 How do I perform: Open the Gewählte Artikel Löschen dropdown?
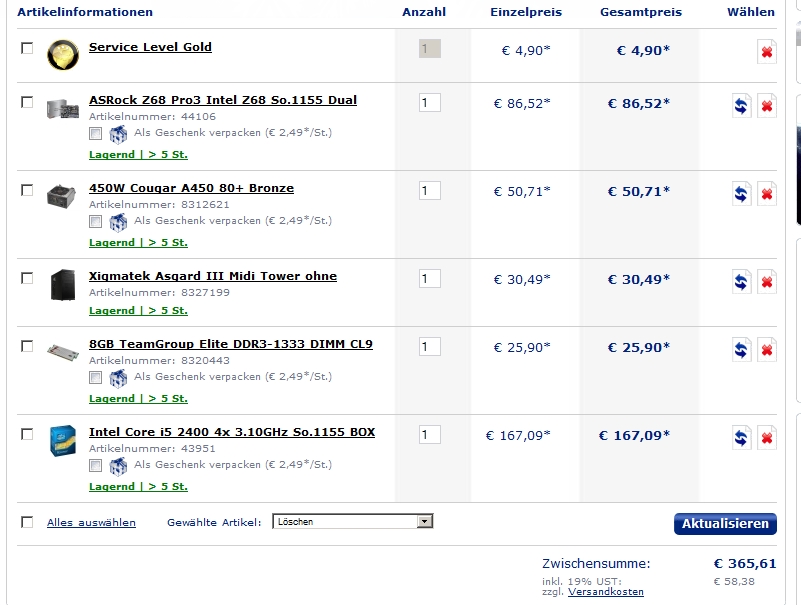[352, 521]
